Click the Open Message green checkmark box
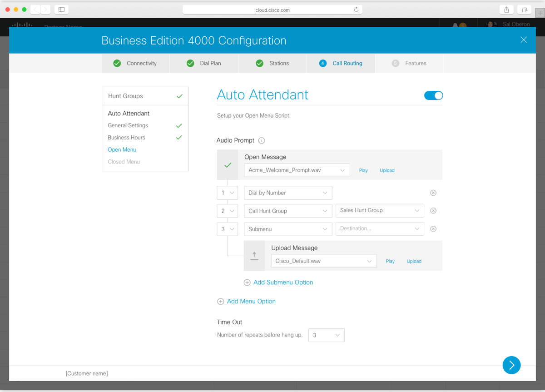 click(x=228, y=165)
